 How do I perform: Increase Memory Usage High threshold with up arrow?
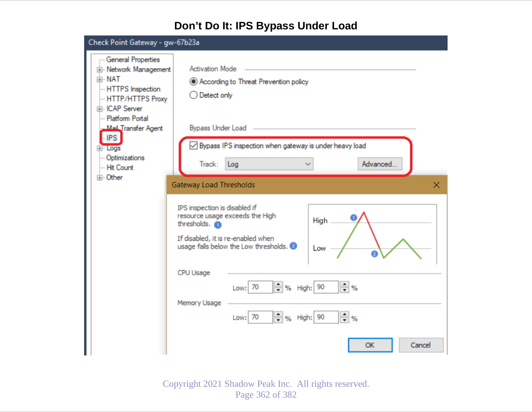[344, 314]
